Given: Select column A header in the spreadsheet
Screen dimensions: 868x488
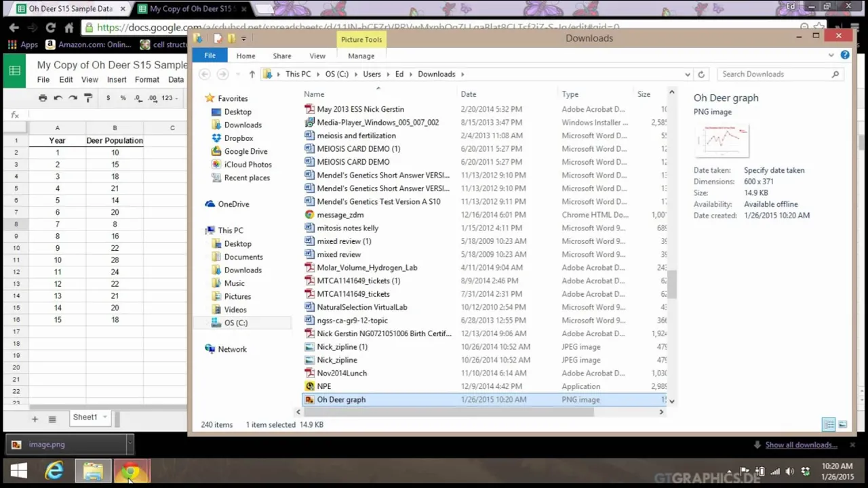Looking at the screenshot, I should pos(57,128).
